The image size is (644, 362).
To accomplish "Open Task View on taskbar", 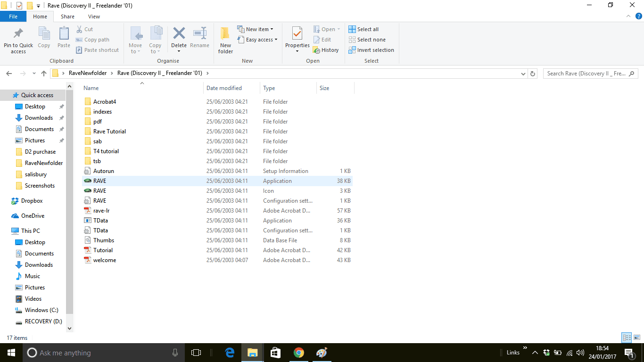I will coord(196,353).
